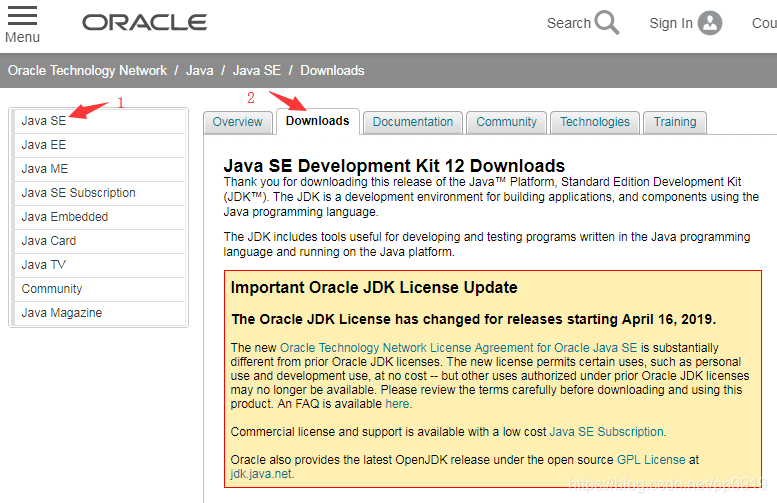Click the Sign In user avatar icon
777x503 pixels.
[710, 23]
